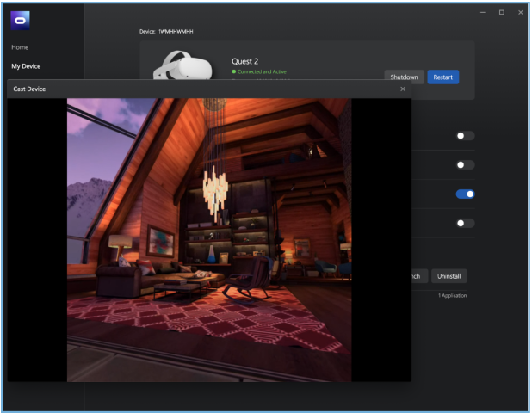532x413 pixels.
Task: Switch on the fourth toggle
Action: point(465,224)
